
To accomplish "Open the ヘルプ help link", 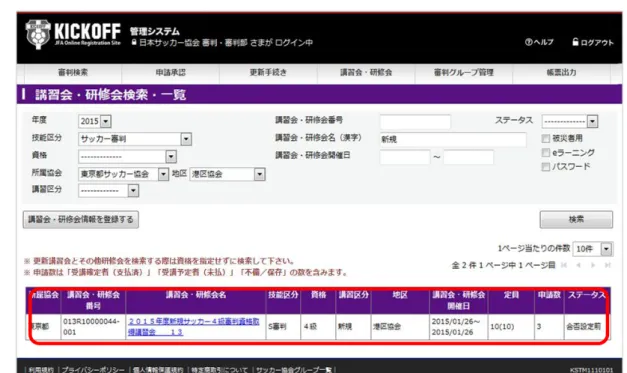I will tap(539, 42).
